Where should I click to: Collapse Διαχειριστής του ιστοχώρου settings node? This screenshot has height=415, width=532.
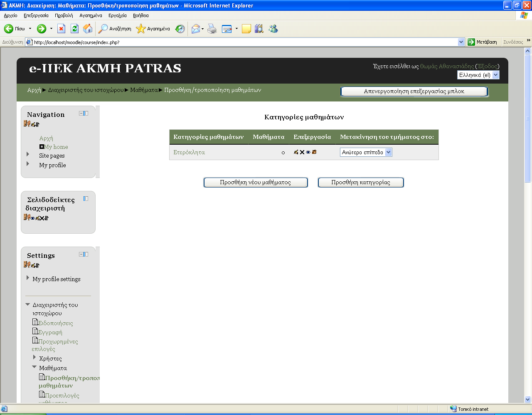[28, 304]
